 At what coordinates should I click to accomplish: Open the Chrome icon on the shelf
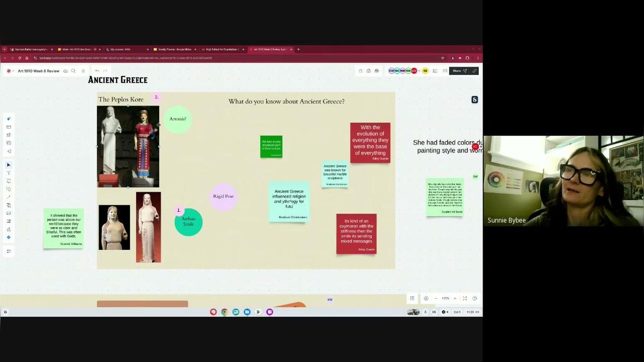click(224, 312)
